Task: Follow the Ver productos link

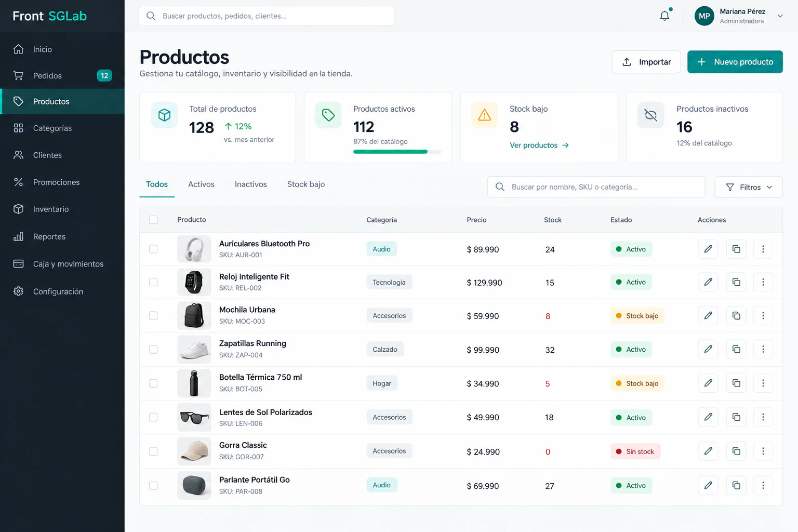Action: (539, 145)
